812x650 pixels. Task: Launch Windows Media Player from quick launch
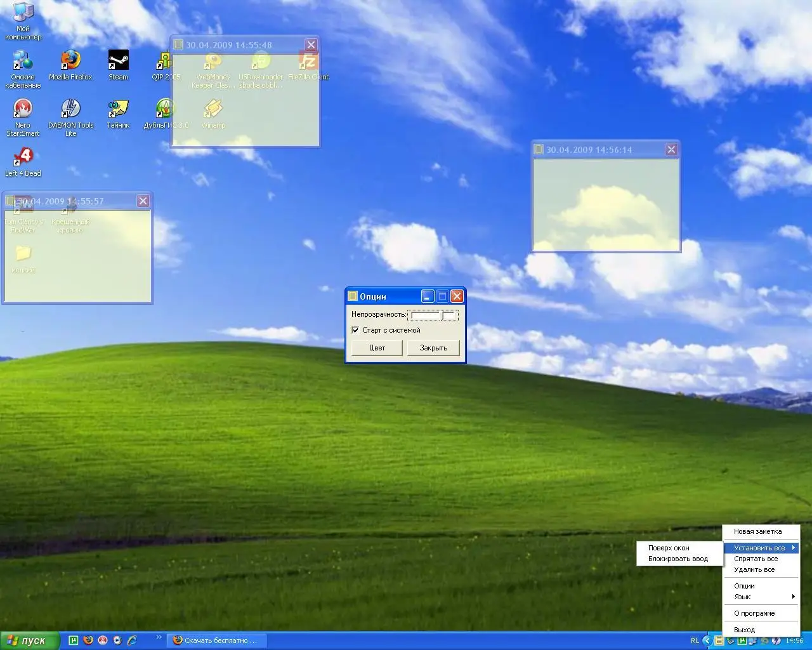pos(117,640)
